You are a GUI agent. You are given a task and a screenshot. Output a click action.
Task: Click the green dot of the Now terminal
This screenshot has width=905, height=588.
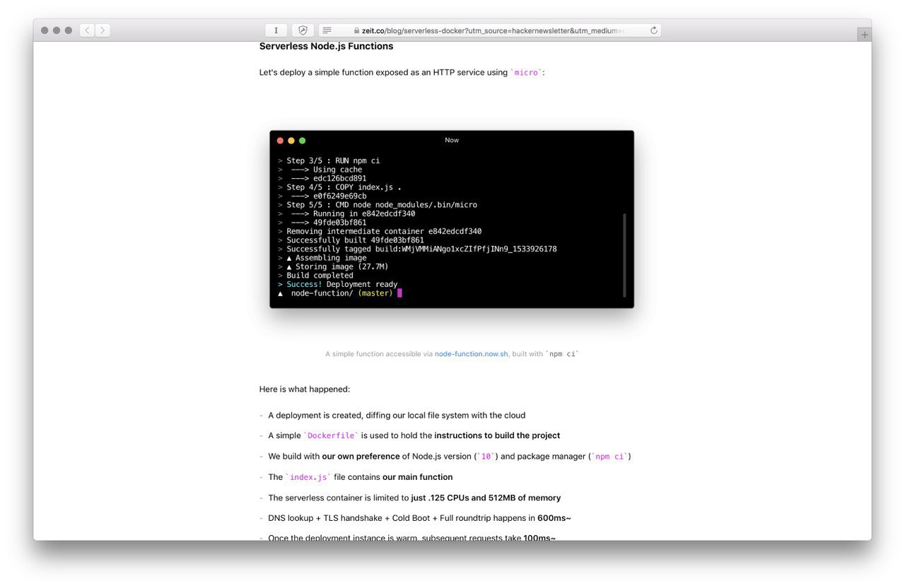pyautogui.click(x=303, y=141)
